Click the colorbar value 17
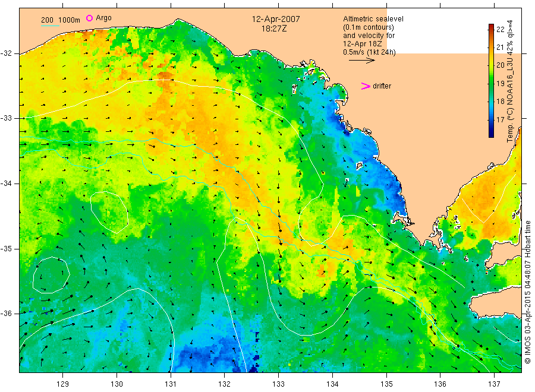Image resolution: width=535 pixels, height=392 pixels. (x=500, y=119)
